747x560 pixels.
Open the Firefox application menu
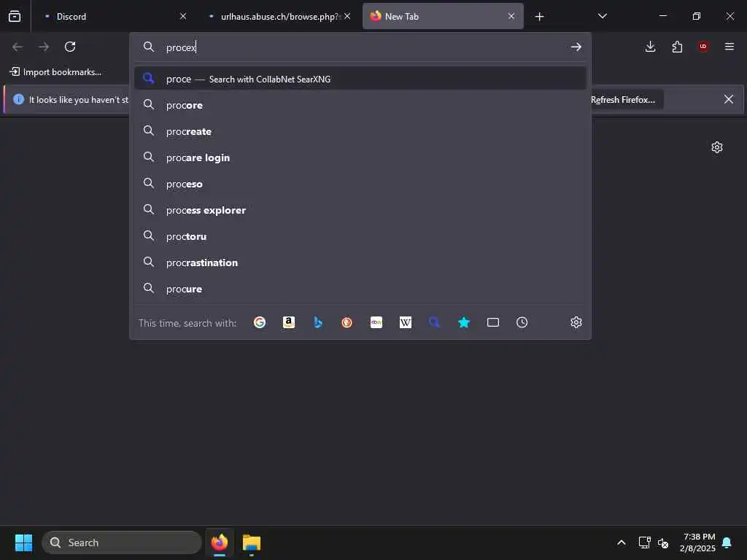729,47
